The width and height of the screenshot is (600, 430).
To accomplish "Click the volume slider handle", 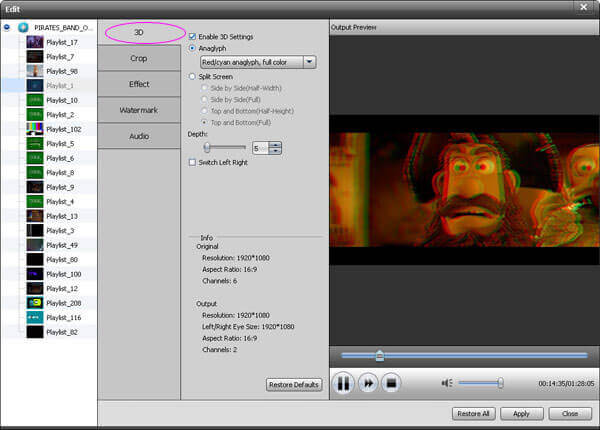I will 500,383.
